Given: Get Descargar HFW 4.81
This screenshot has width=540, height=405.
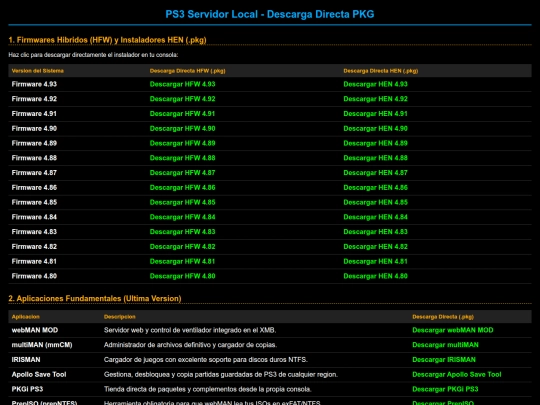Looking at the screenshot, I should point(183,261).
